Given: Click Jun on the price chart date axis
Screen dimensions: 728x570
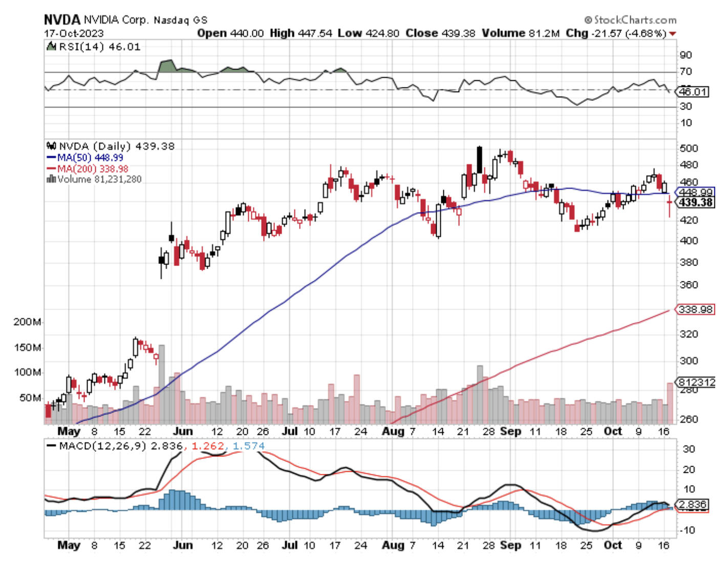Looking at the screenshot, I should [x=183, y=431].
